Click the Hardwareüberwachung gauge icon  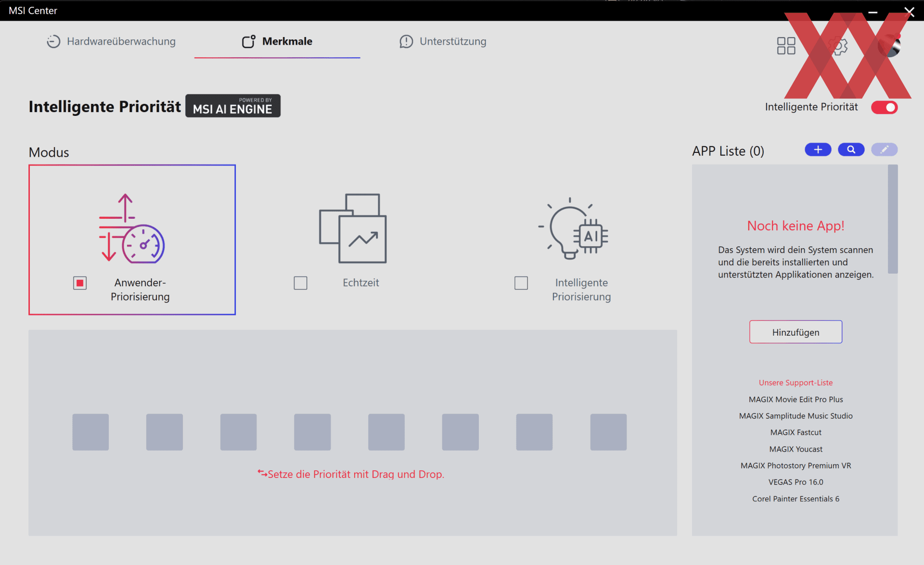pos(53,41)
